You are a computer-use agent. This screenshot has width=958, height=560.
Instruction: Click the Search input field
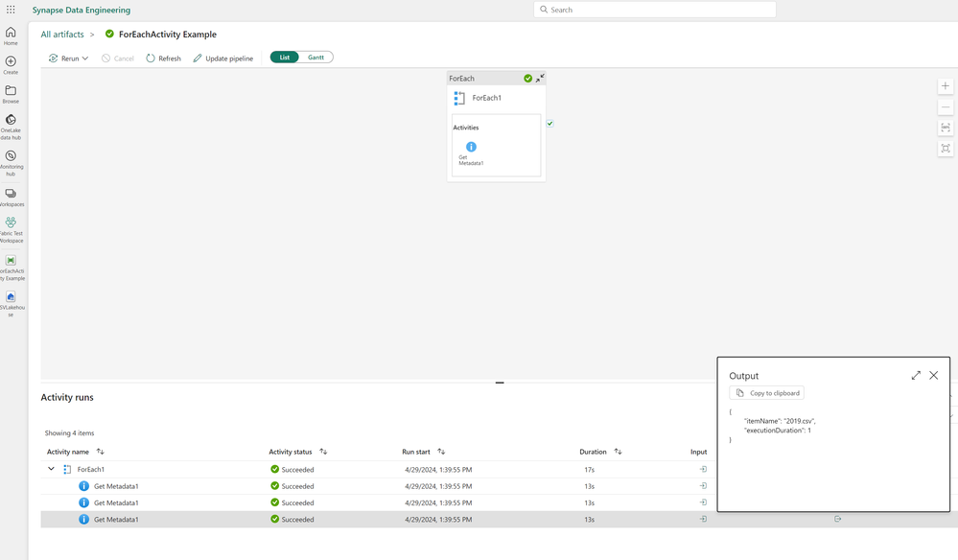tap(654, 10)
